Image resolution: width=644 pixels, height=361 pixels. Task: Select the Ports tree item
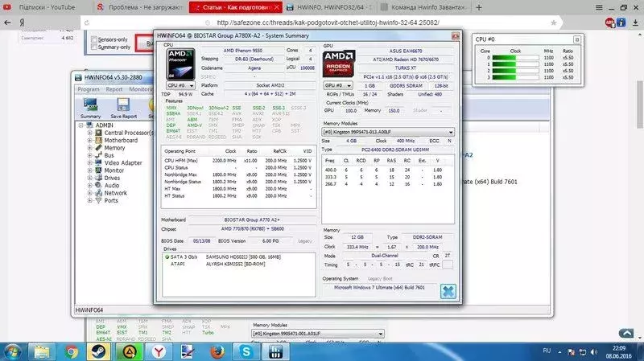tap(111, 201)
